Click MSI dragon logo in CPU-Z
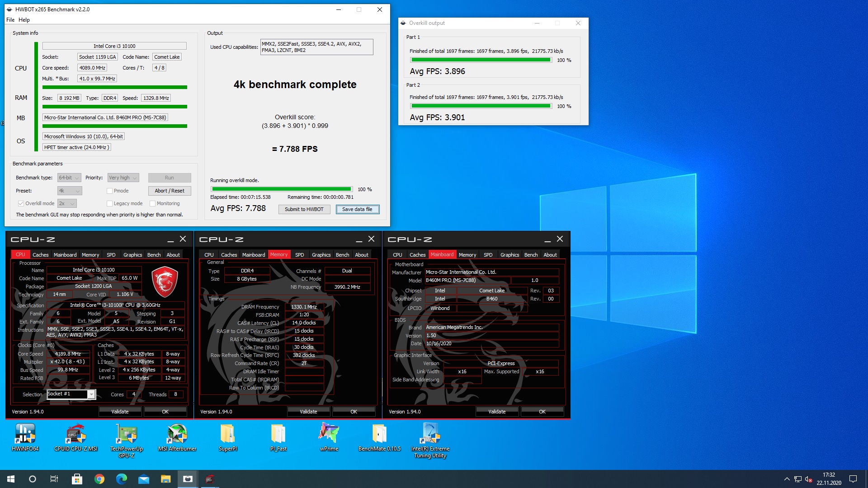The width and height of the screenshot is (868, 488). (165, 282)
